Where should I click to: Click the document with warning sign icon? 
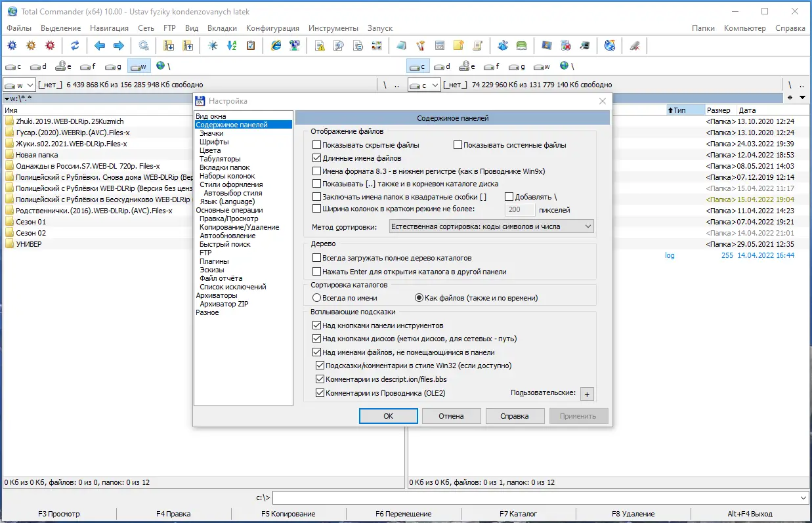[x=320, y=45]
